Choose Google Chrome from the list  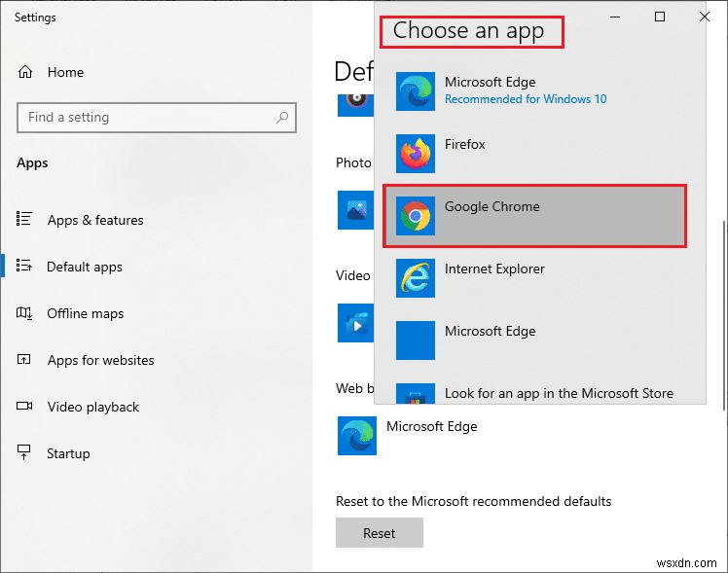point(535,216)
